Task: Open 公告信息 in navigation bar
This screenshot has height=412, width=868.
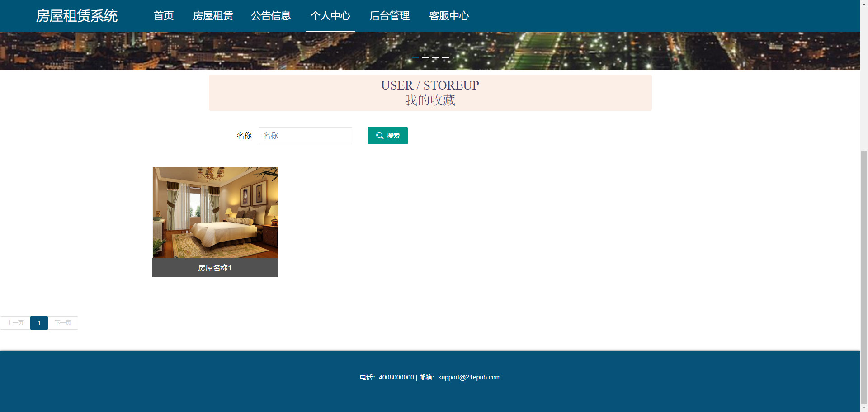Action: tap(271, 16)
